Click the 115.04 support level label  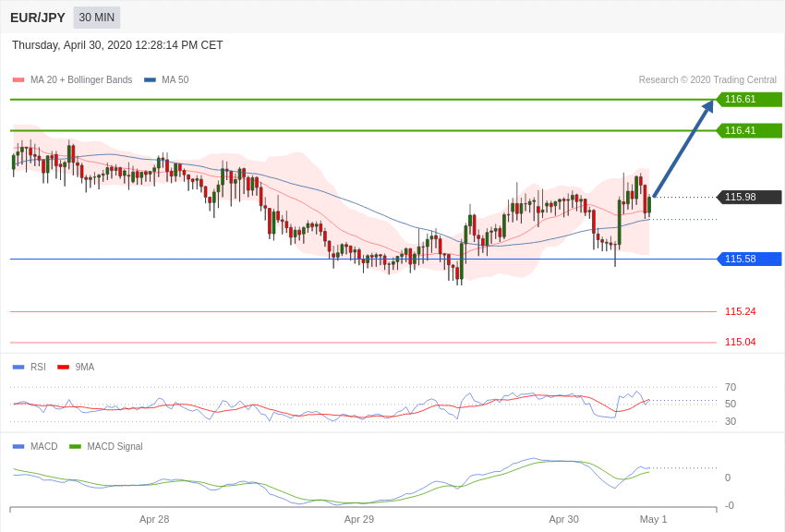click(x=740, y=343)
